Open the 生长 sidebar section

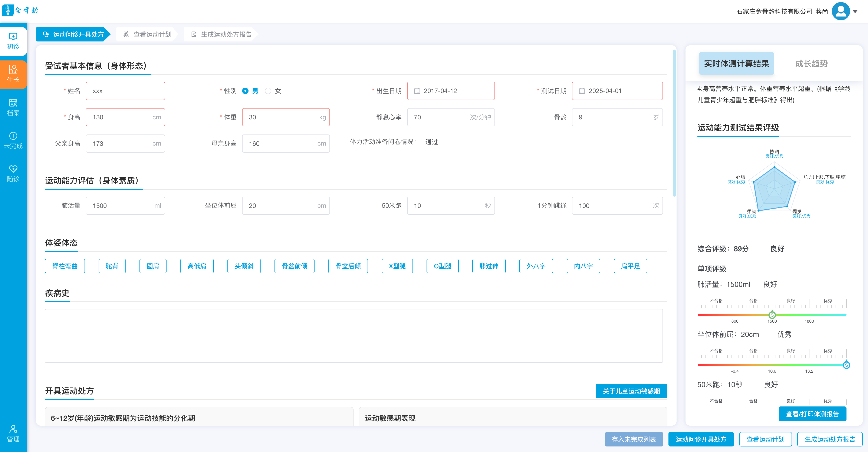tap(13, 74)
